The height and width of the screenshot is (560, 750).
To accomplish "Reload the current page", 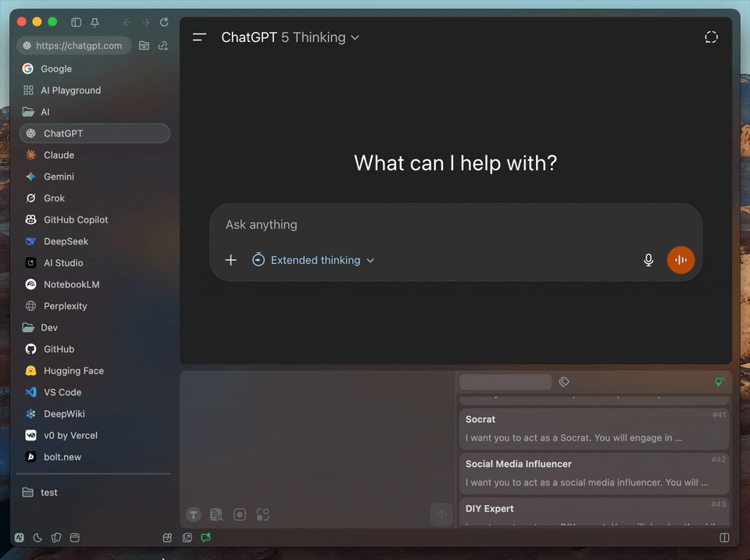I will 164,22.
